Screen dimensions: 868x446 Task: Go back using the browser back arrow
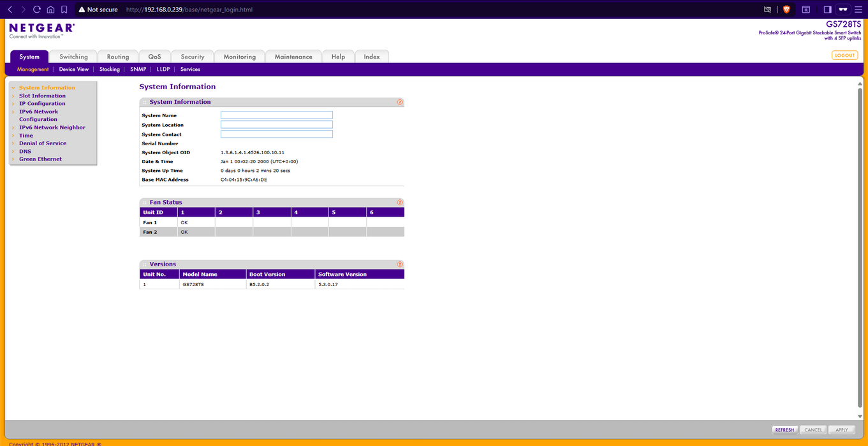point(10,10)
